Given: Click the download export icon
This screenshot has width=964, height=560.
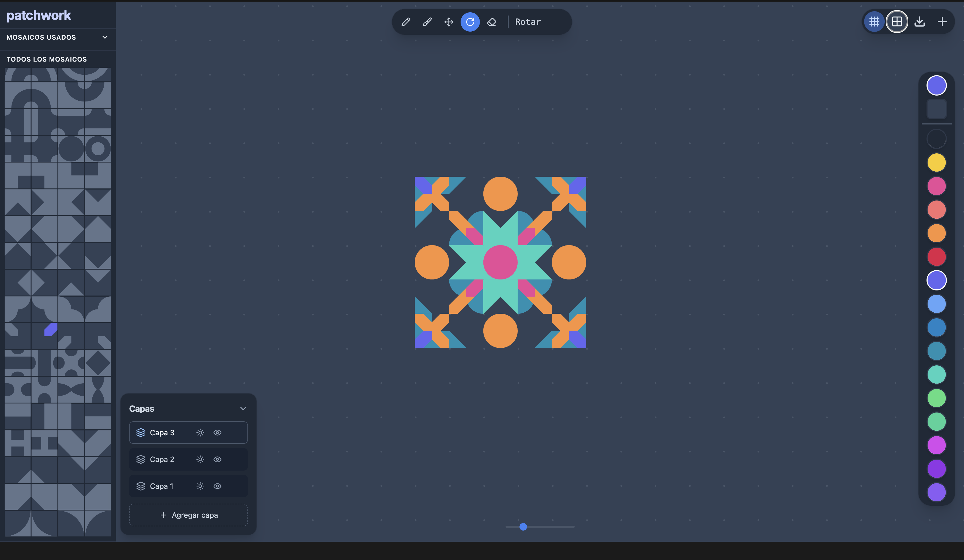Looking at the screenshot, I should pyautogui.click(x=920, y=21).
